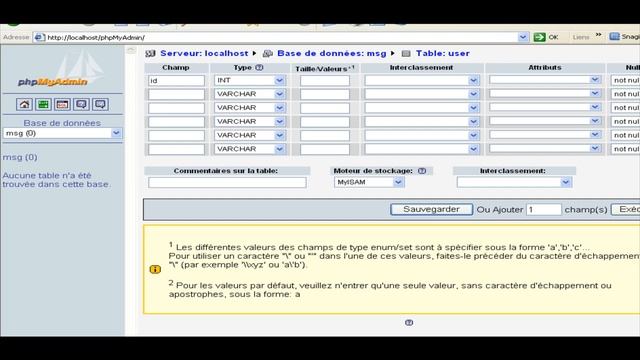This screenshot has height=360, width=640.
Task: Click the Commentaires sur la table field
Action: 227,182
